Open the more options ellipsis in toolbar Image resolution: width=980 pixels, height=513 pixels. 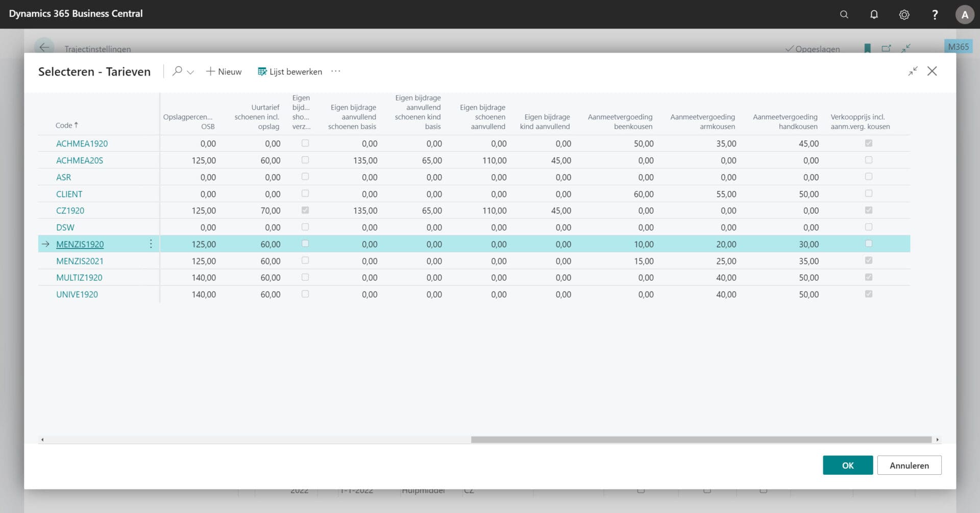335,71
